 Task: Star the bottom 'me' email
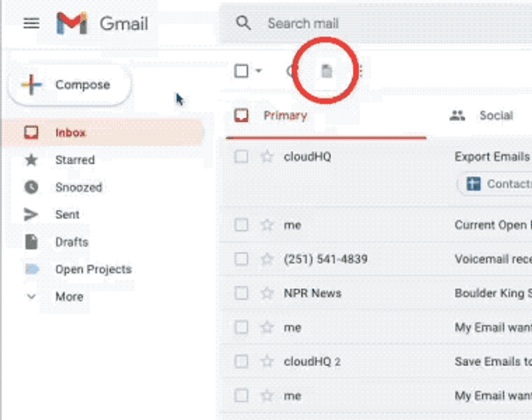[x=267, y=396]
